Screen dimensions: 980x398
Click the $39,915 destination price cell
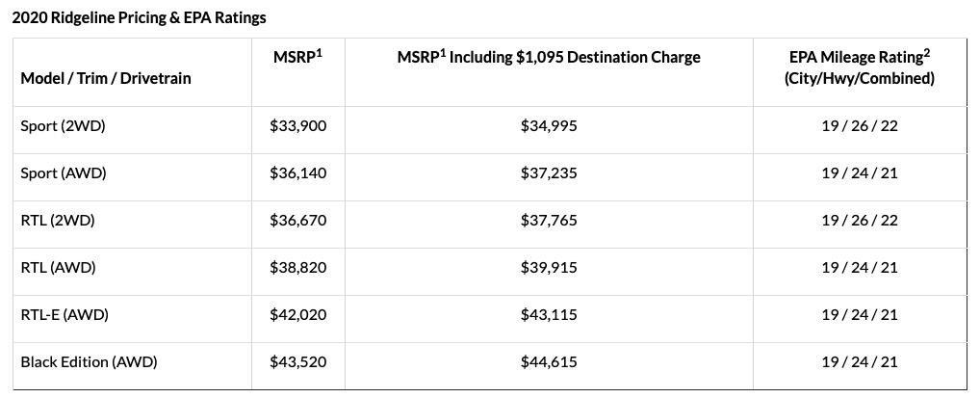tap(549, 267)
